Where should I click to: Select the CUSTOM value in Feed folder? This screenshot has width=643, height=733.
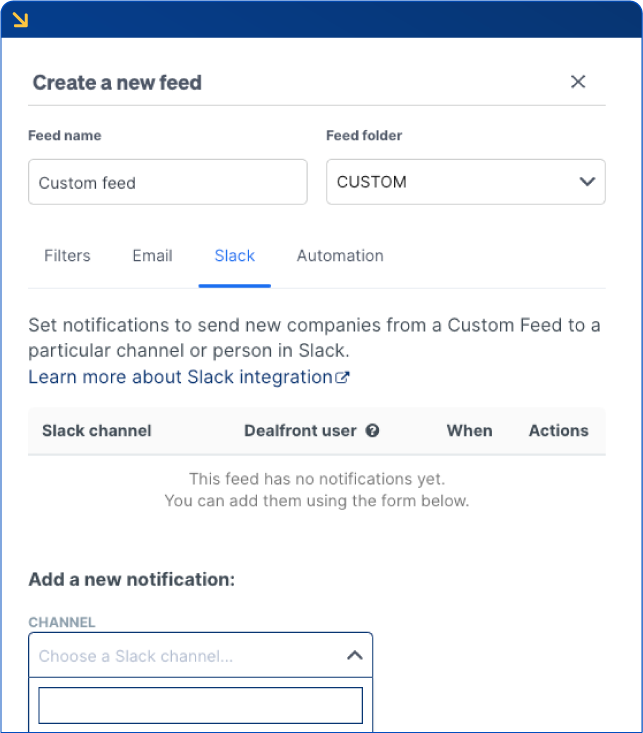(x=372, y=182)
